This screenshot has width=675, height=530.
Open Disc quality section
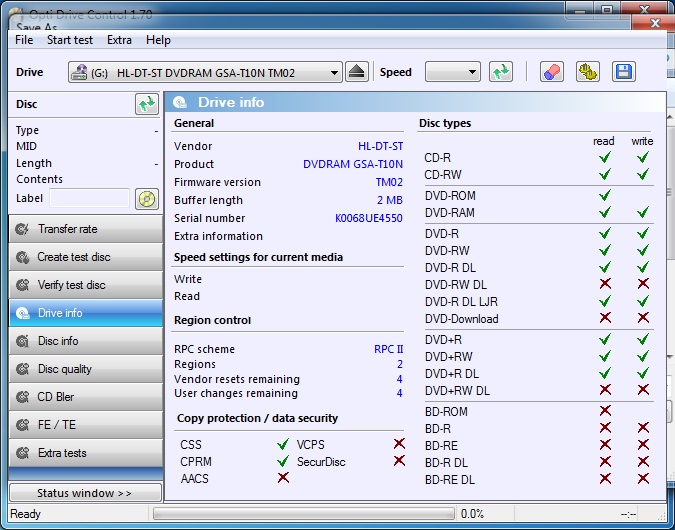click(x=86, y=369)
